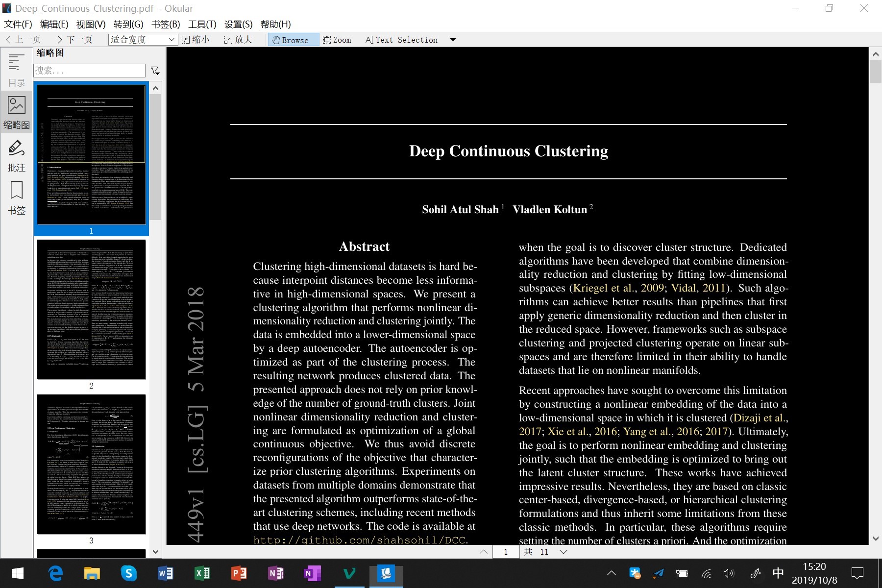Zoom out with the 缩小 button
882x588 pixels.
[x=196, y=40]
